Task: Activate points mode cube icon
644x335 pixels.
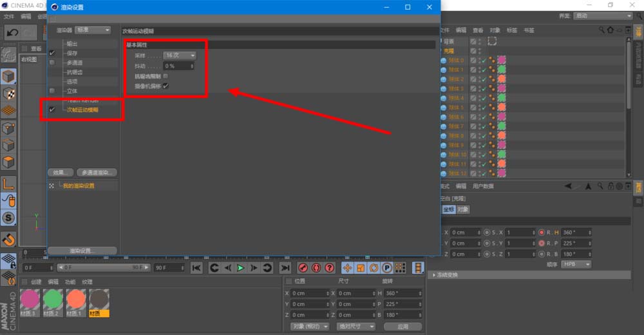Action: [8, 128]
